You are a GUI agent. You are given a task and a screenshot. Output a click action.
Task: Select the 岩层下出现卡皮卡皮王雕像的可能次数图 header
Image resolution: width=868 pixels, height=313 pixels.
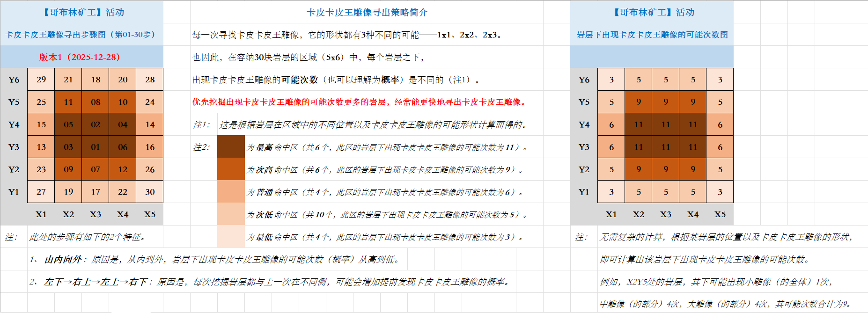tap(652, 35)
